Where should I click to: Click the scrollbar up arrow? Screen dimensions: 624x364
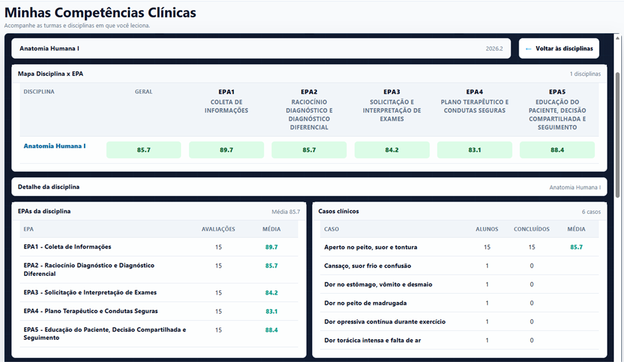618,39
